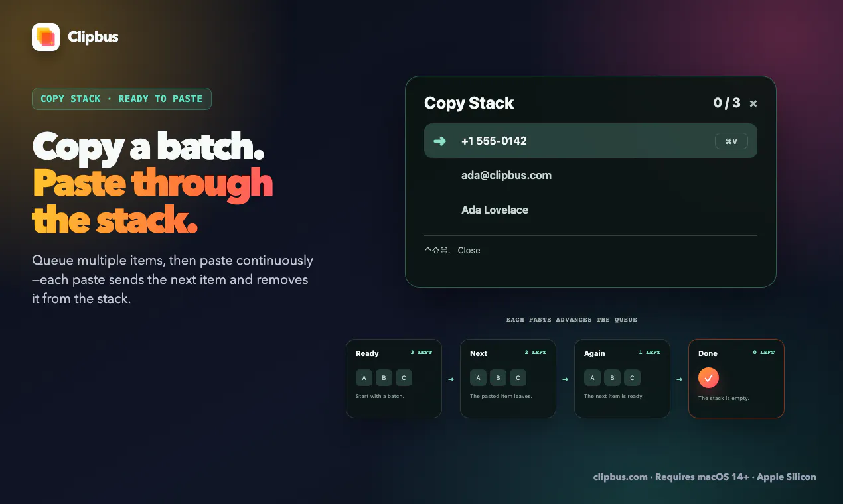Click the 0 LEFT label
The width and height of the screenshot is (843, 504).
(x=763, y=353)
